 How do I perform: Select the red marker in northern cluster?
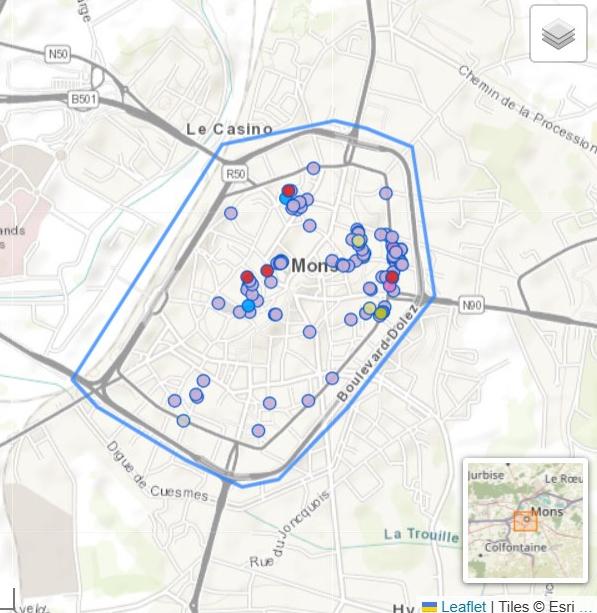click(289, 191)
